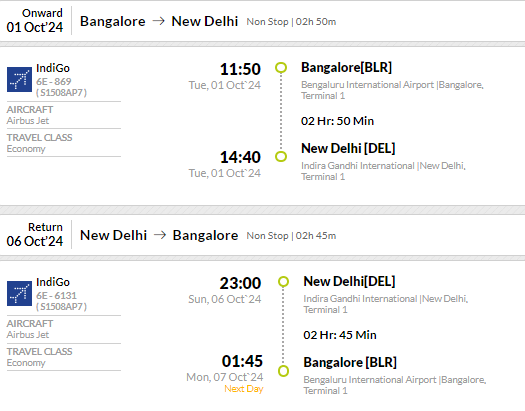
Task: Click the arrow between New Delhi and Bangalore
Action: point(160,235)
